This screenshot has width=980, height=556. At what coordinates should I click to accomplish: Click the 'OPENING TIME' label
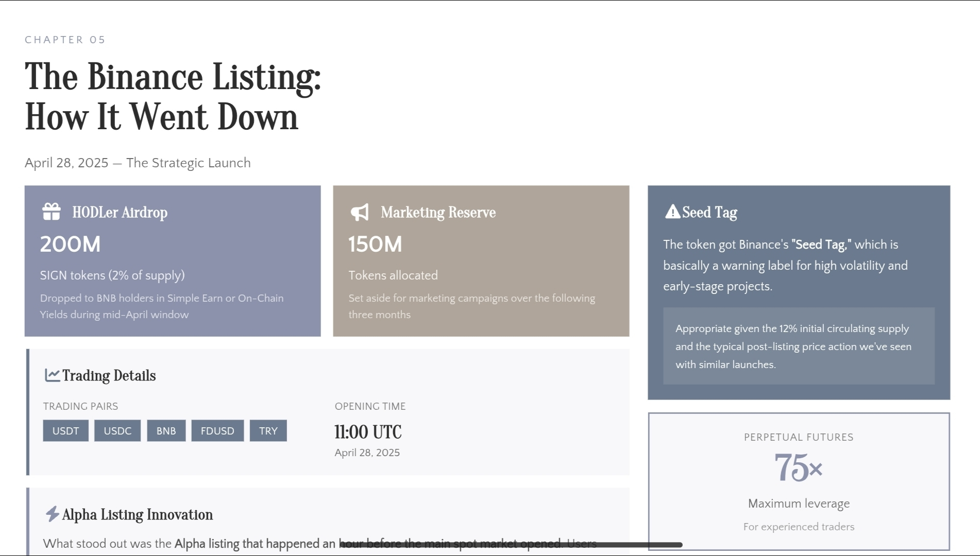370,406
